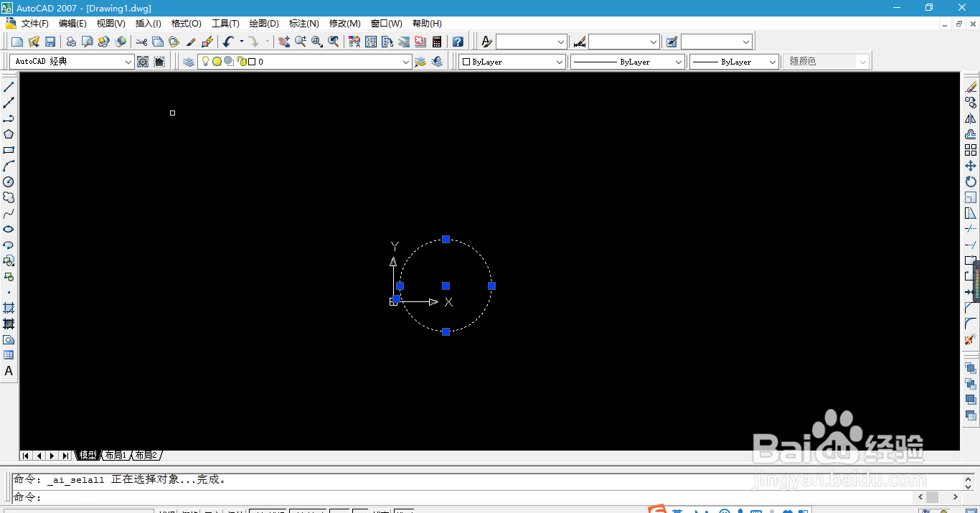Activate the Circle drawing tool
Viewport: 980px width, 513px height.
click(9, 182)
